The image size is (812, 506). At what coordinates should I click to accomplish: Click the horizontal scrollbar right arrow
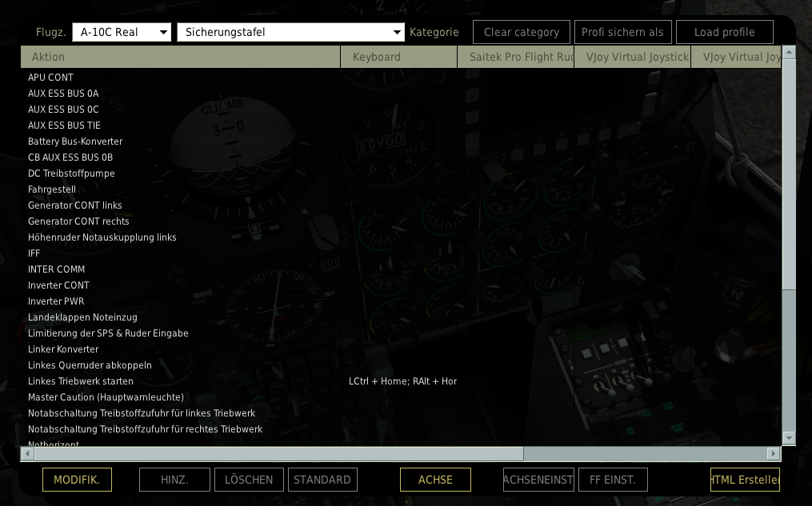773,454
